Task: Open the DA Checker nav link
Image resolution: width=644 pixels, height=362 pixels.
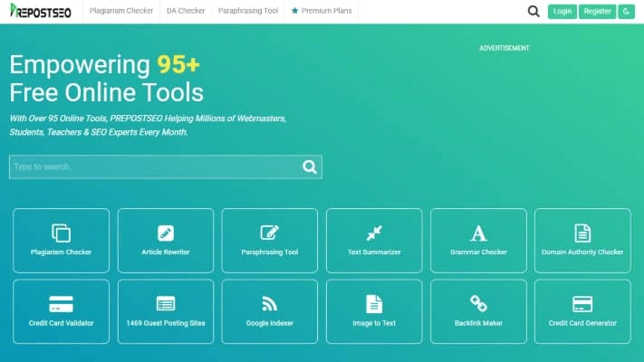Action: point(186,11)
